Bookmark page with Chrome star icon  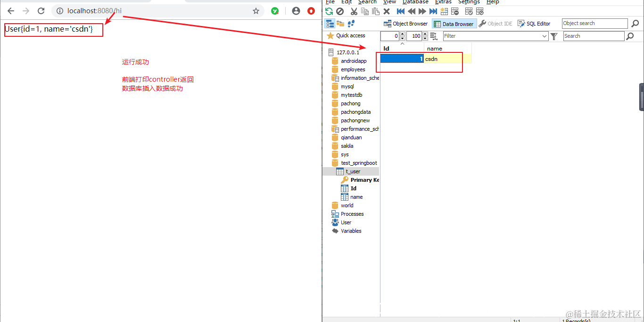click(256, 11)
